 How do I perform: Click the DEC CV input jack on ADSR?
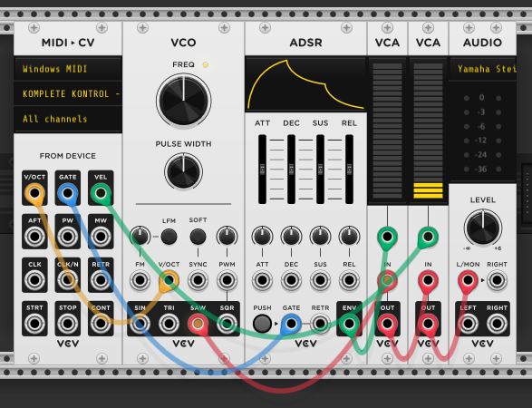[291, 280]
